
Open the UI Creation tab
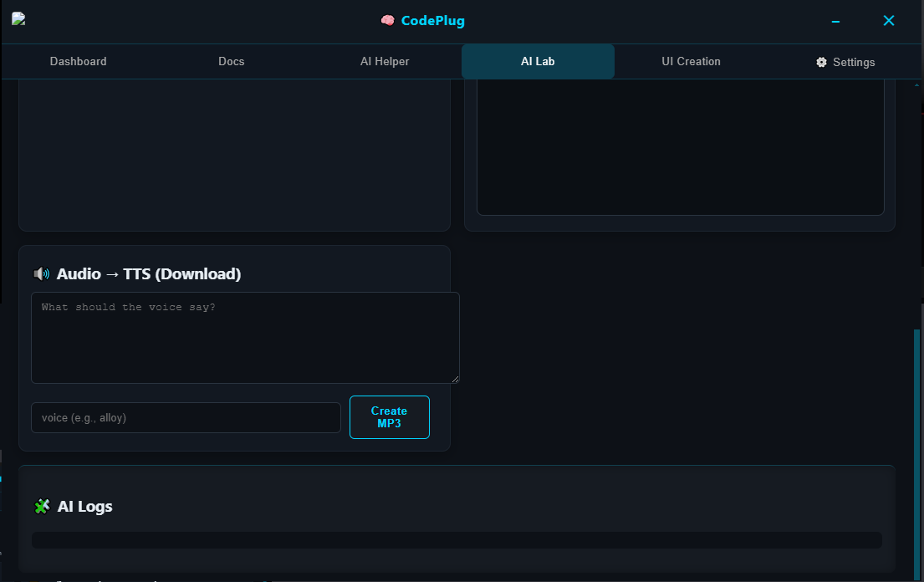[x=692, y=61]
